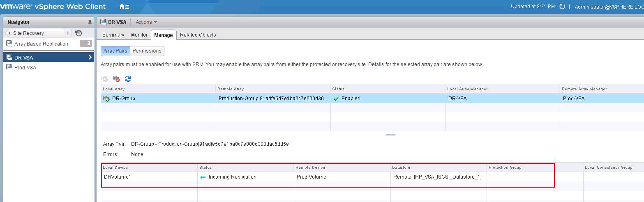Select DR-VSA in the Navigator

(x=49, y=57)
